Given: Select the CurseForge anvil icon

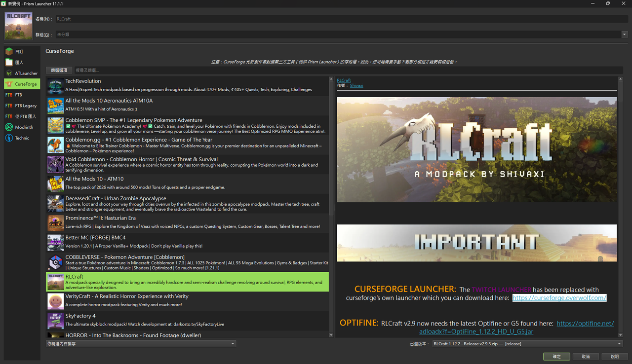Looking at the screenshot, I should point(9,84).
